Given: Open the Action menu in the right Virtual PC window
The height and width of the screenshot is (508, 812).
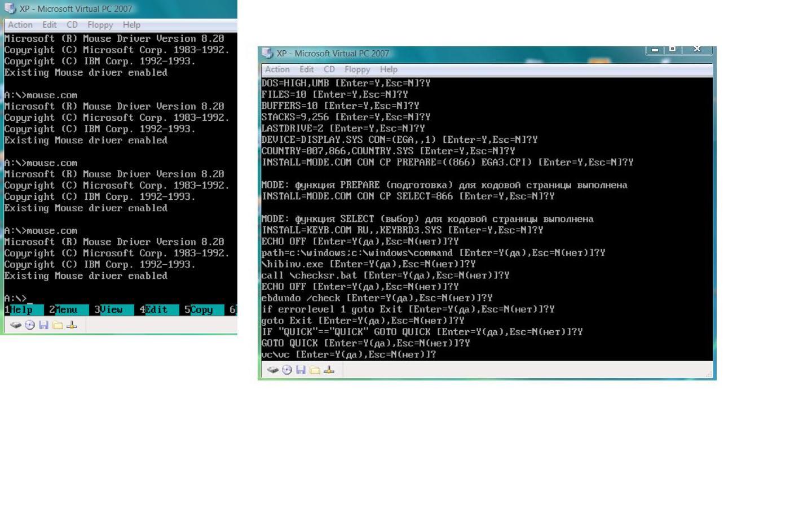Looking at the screenshot, I should coord(277,69).
